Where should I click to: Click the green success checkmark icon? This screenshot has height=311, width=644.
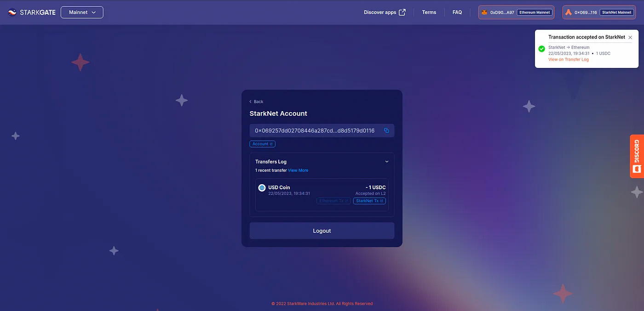541,49
